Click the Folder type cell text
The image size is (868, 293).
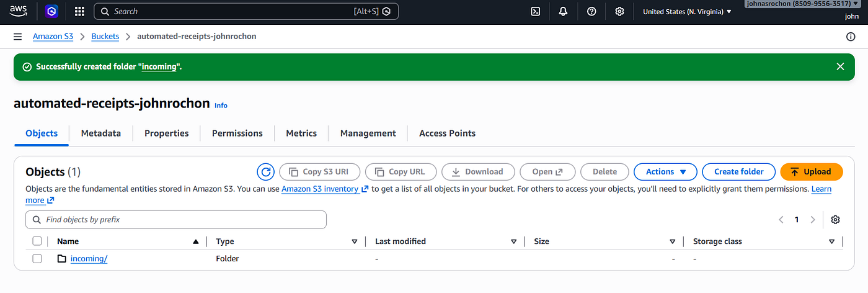[x=227, y=259]
